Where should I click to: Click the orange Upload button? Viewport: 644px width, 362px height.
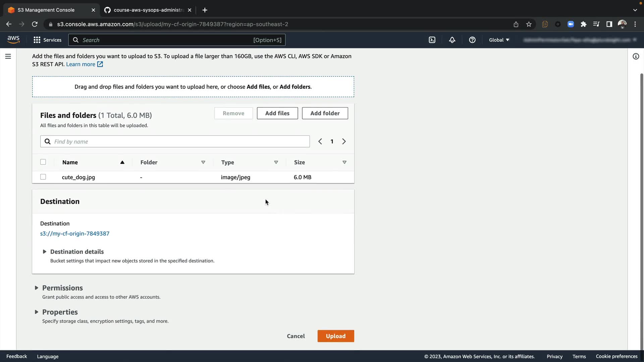335,336
